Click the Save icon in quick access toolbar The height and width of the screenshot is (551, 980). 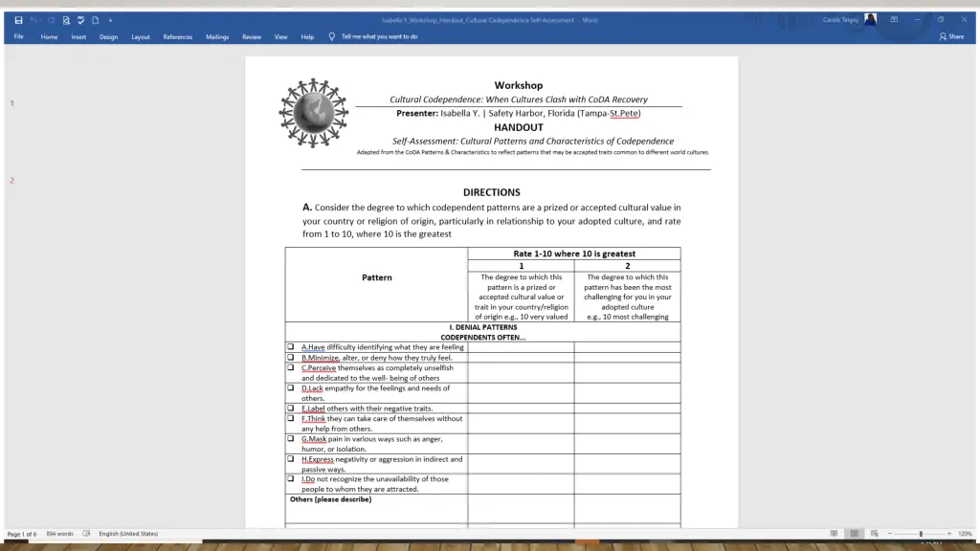tap(19, 20)
